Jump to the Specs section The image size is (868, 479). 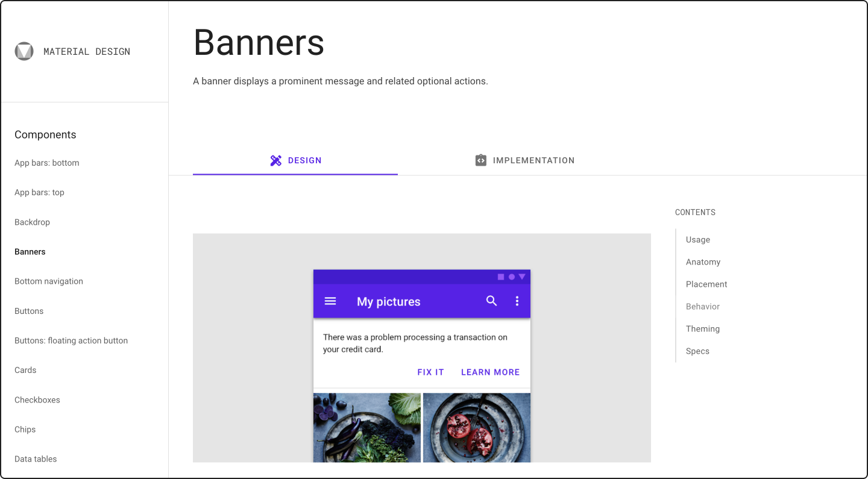[x=697, y=351]
